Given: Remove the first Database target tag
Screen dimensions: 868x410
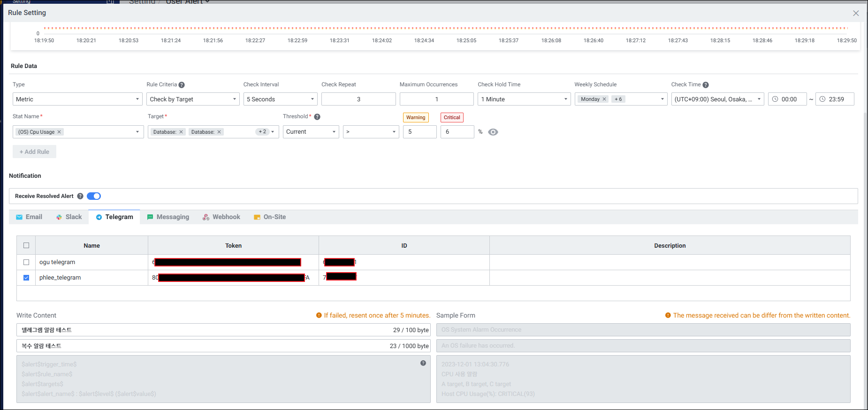Looking at the screenshot, I should (x=181, y=132).
